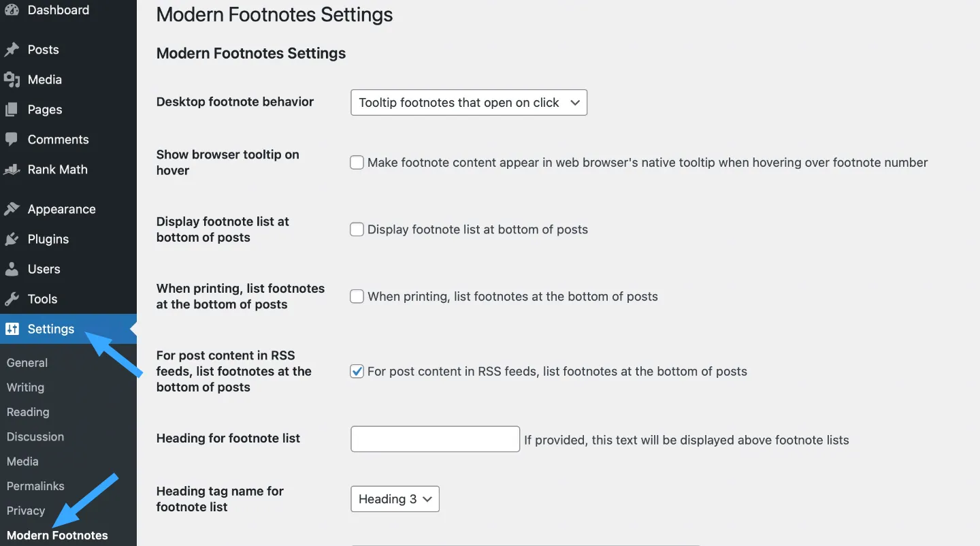Enable browser native tooltip checkbox
The image size is (980, 546).
(x=357, y=163)
